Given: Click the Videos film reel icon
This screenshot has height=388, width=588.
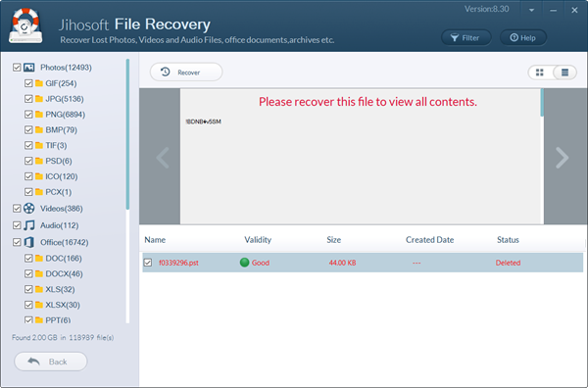Looking at the screenshot, I should (x=28, y=209).
